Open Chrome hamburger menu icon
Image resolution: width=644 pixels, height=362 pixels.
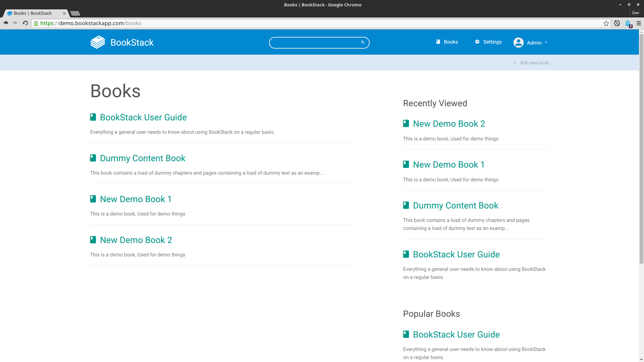639,23
